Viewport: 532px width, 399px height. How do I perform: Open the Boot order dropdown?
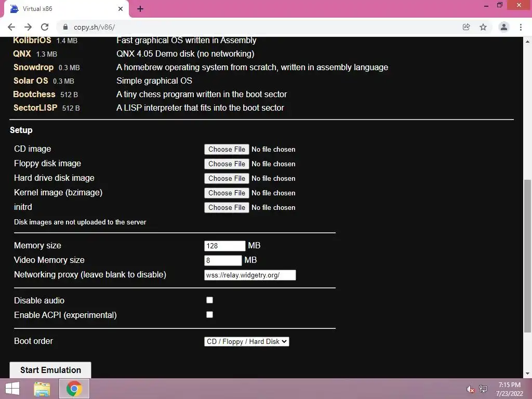pyautogui.click(x=247, y=341)
